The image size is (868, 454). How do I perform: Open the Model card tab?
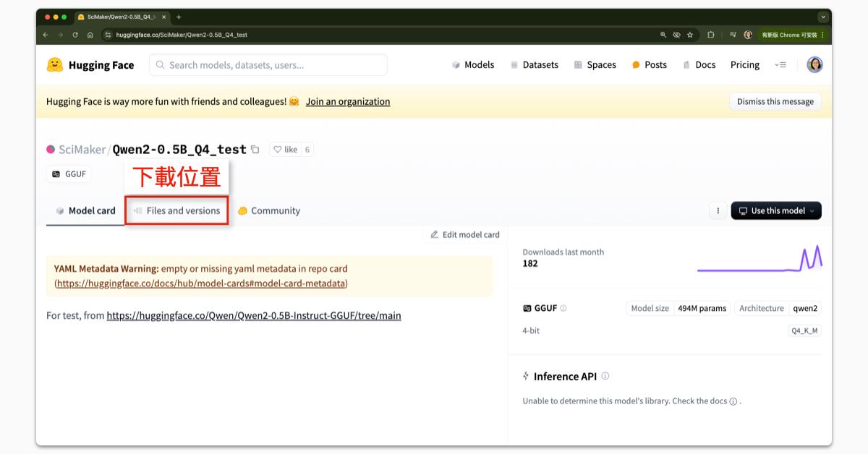(85, 211)
